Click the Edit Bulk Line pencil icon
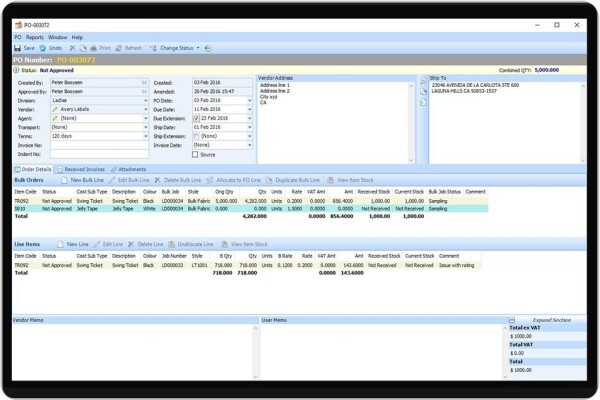The image size is (600, 400). 112,180
